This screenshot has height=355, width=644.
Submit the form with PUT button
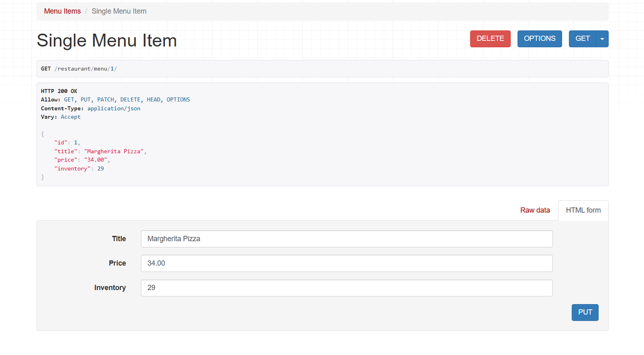point(585,312)
